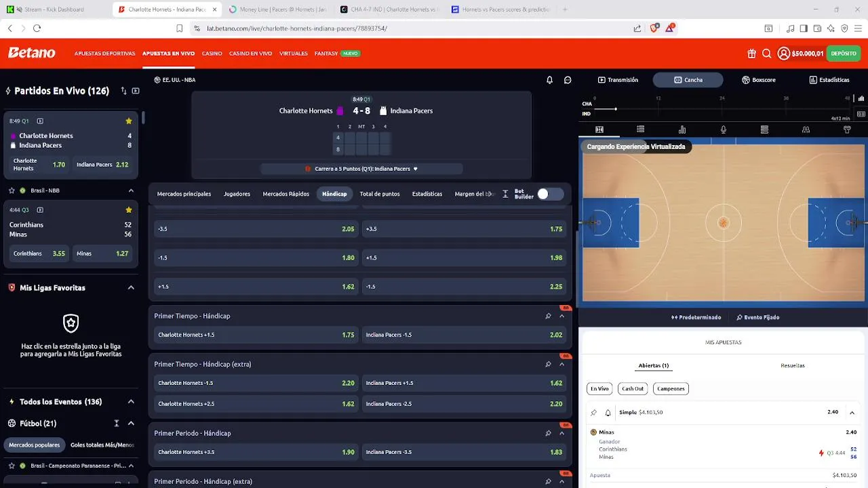Select the jersey lineups icon in tracker
The image size is (868, 488).
(847, 129)
